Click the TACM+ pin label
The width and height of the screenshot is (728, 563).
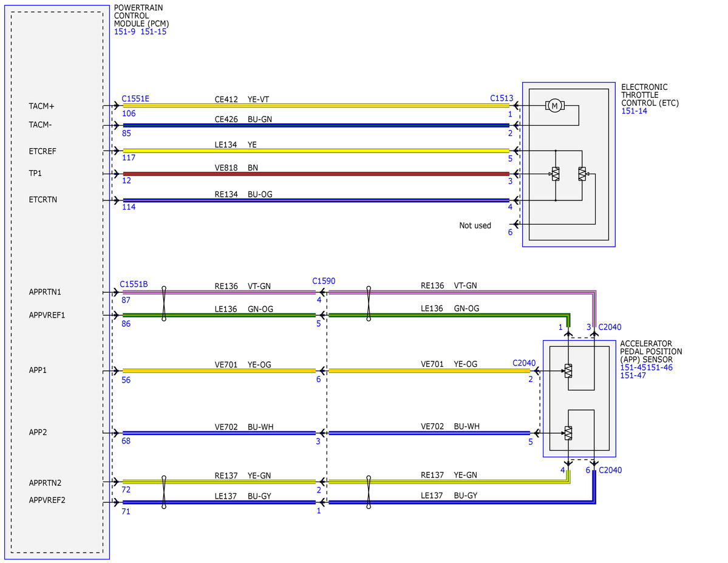[x=41, y=106]
